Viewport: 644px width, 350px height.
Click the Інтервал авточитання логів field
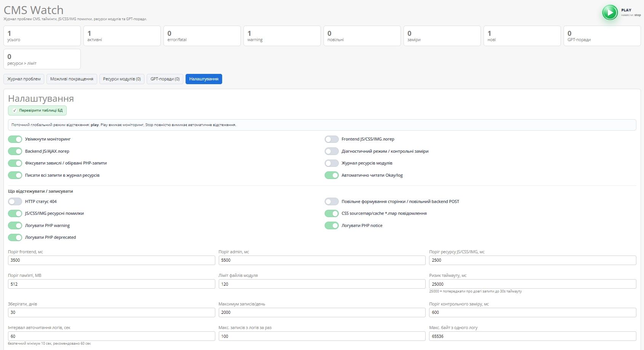[x=111, y=336]
